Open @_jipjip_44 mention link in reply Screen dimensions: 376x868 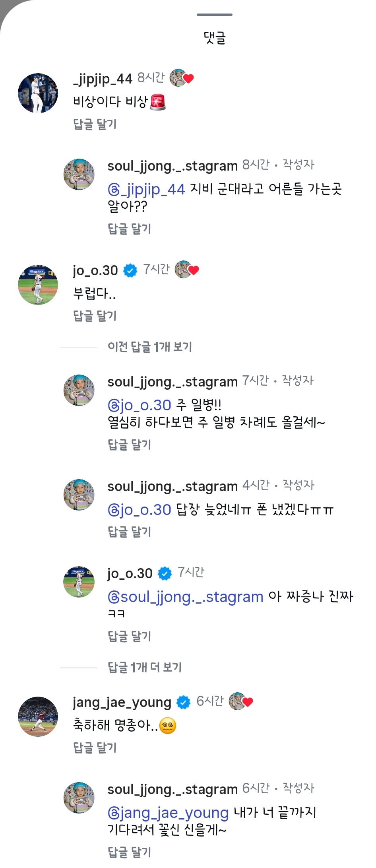[146, 189]
